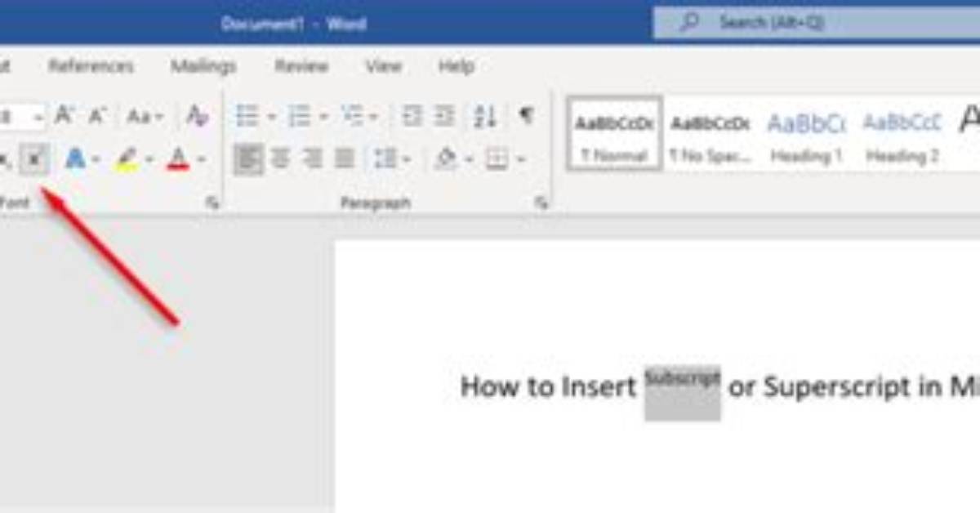
Task: Click the magnifier icon in the search box
Action: (x=689, y=23)
